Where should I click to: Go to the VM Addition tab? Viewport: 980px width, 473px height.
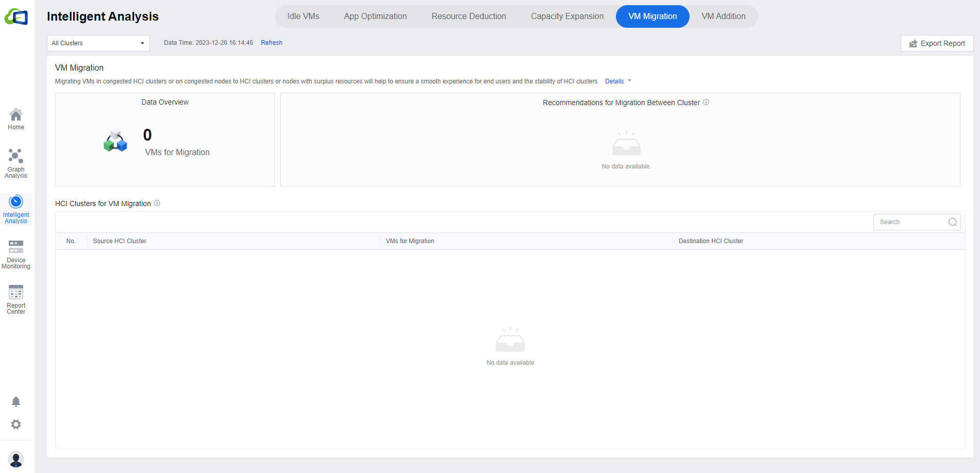(x=723, y=16)
